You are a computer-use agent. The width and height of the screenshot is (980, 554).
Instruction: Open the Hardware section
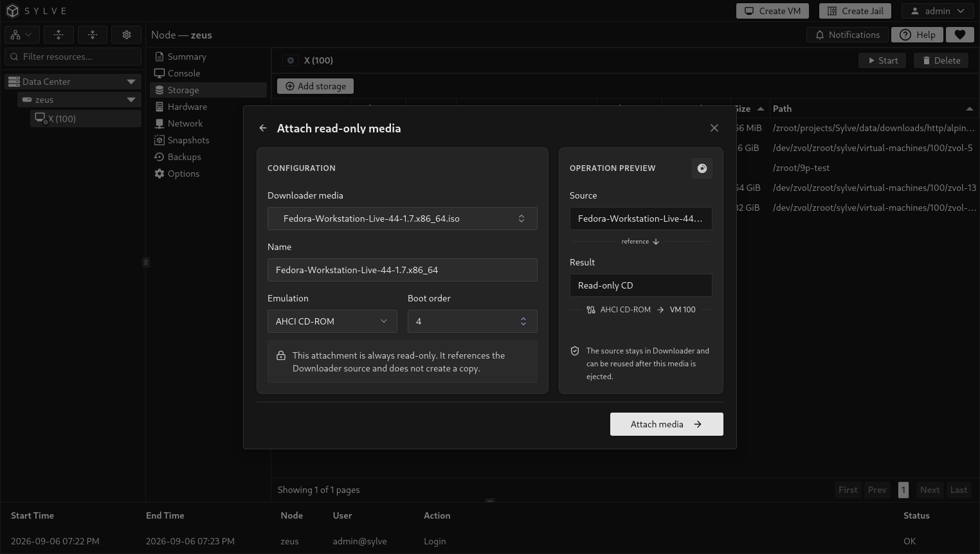(x=208, y=107)
